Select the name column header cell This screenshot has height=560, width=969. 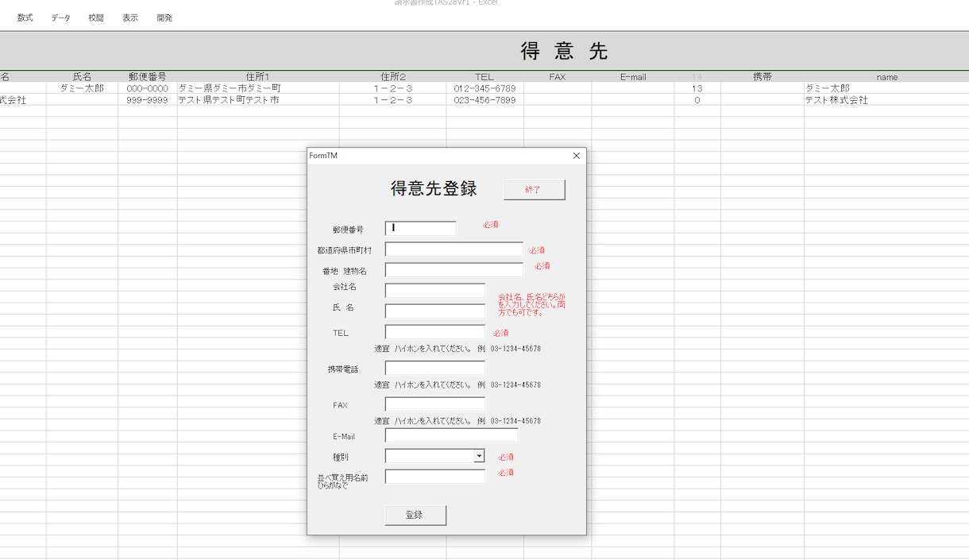click(x=886, y=77)
